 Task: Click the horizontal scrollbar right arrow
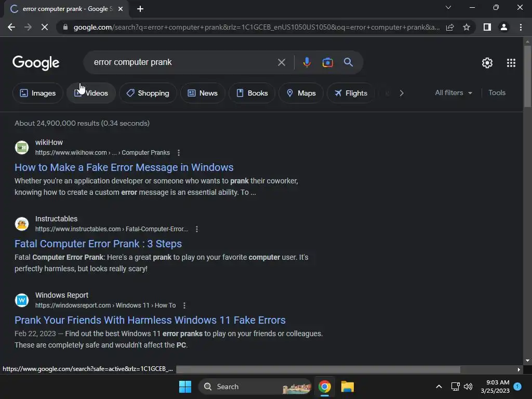pyautogui.click(x=519, y=369)
